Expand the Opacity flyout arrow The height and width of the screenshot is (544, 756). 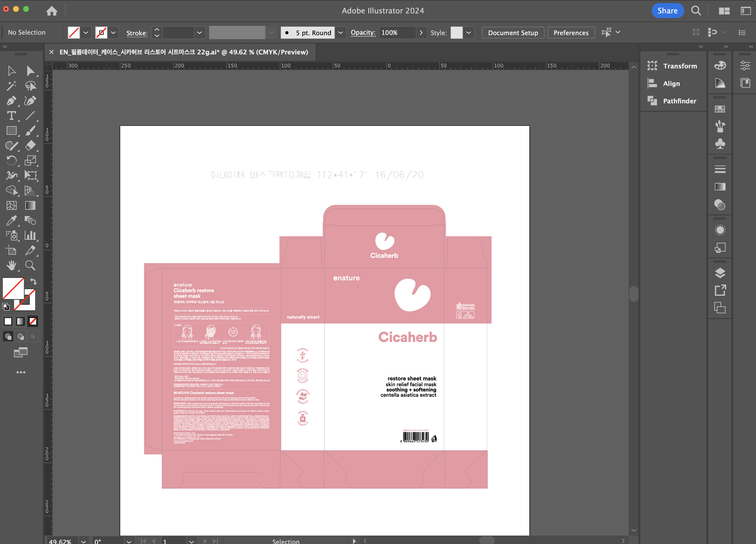pyautogui.click(x=421, y=33)
